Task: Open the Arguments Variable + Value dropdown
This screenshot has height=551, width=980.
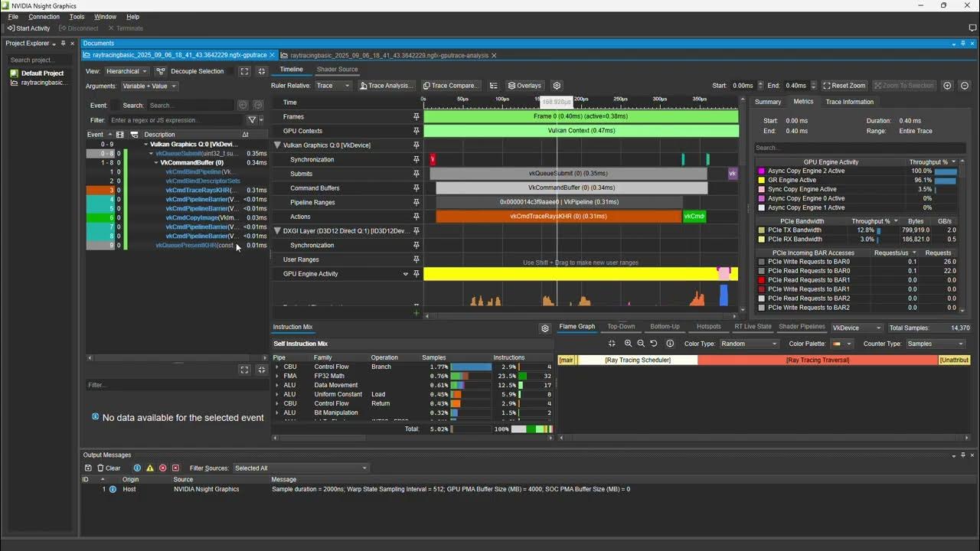Action: [149, 86]
